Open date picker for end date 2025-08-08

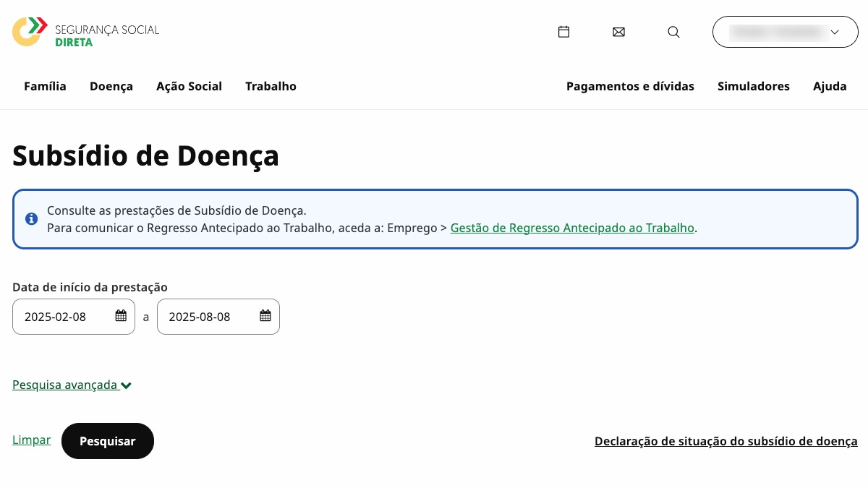[265, 316]
